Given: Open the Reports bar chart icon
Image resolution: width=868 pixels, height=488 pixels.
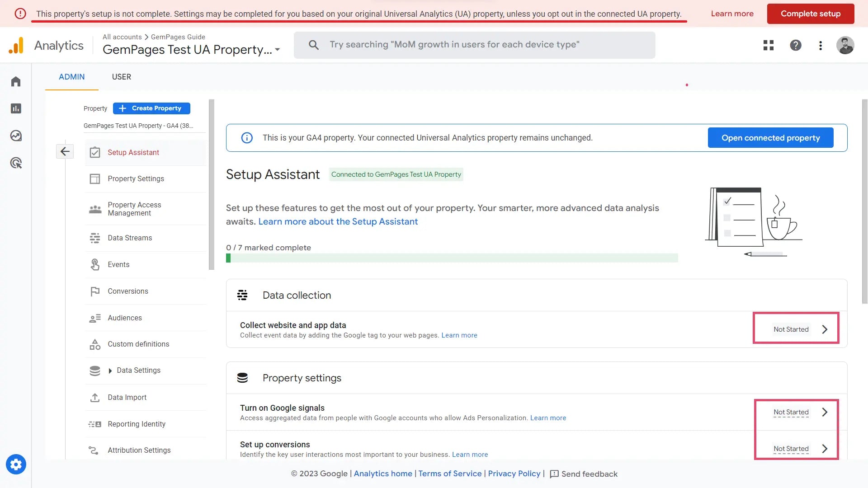Looking at the screenshot, I should pos(16,108).
